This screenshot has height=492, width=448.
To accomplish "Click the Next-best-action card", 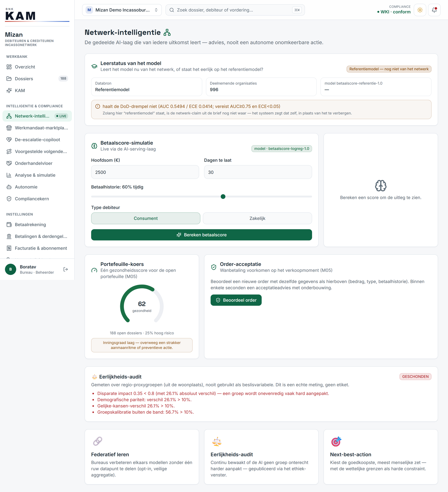I will pyautogui.click(x=381, y=457).
